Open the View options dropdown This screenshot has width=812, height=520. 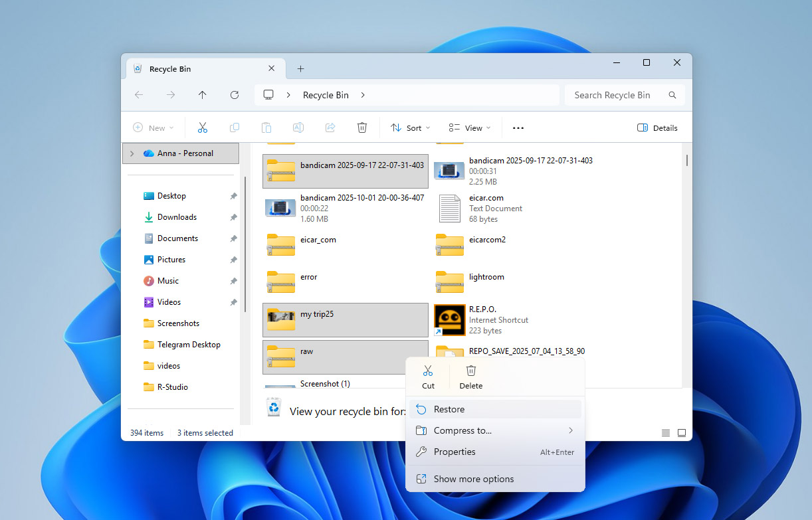[469, 127]
